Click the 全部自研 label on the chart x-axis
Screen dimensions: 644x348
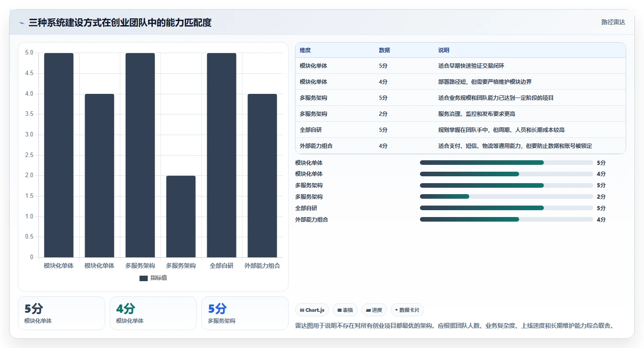(x=221, y=266)
